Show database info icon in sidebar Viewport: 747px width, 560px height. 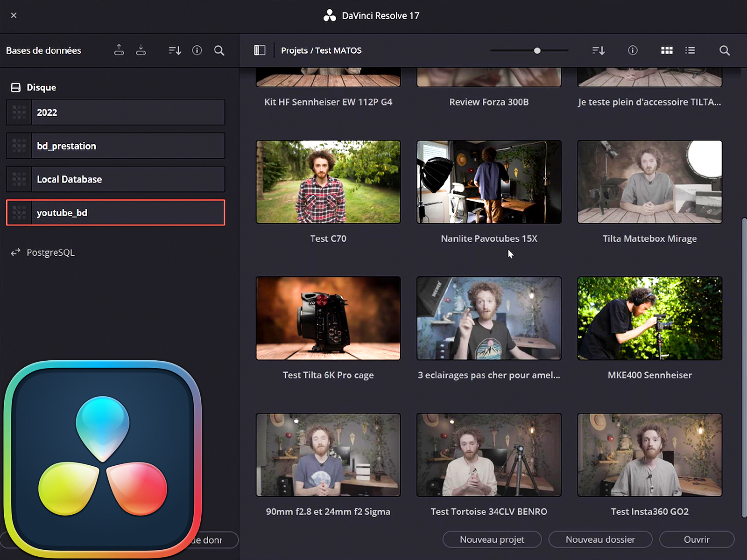[197, 50]
